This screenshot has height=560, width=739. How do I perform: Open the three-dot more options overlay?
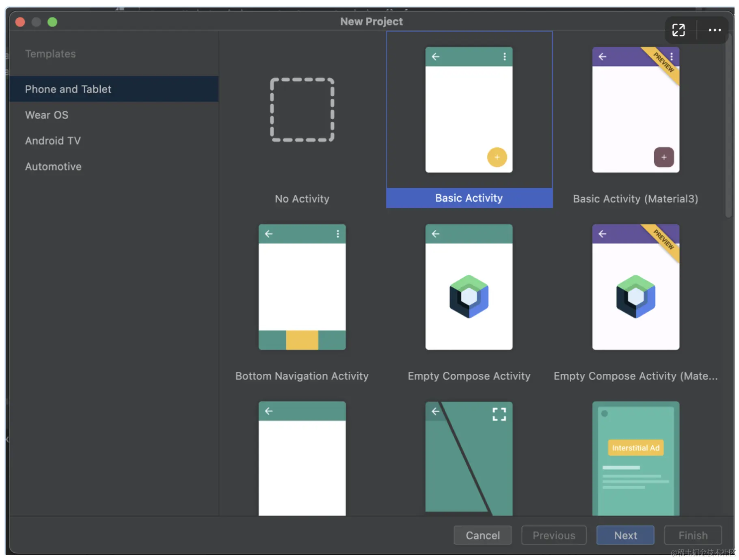point(715,30)
